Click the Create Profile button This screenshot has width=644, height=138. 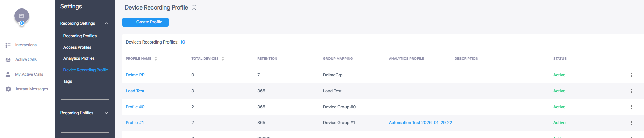[145, 22]
